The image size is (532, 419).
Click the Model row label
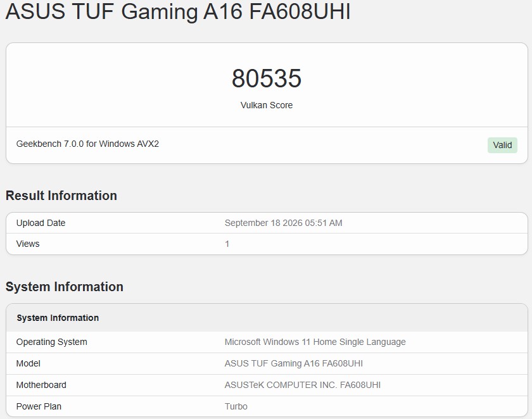coord(28,363)
